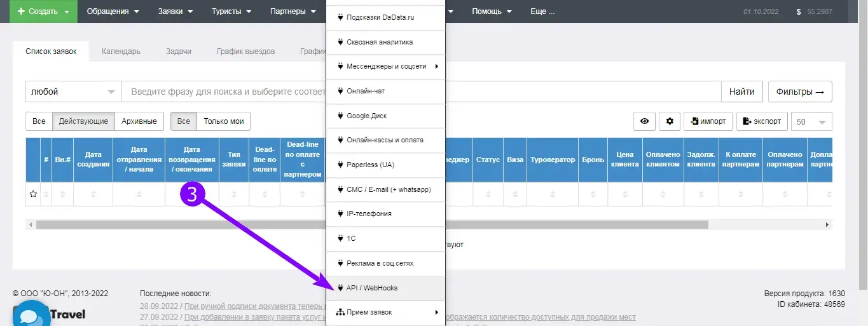Click the star icon in table row
Viewport: 868px width, 326px height.
pyautogui.click(x=33, y=194)
